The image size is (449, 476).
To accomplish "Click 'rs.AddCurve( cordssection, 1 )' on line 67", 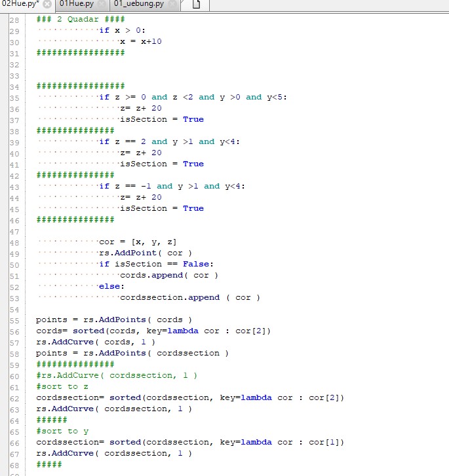I will coord(114,453).
